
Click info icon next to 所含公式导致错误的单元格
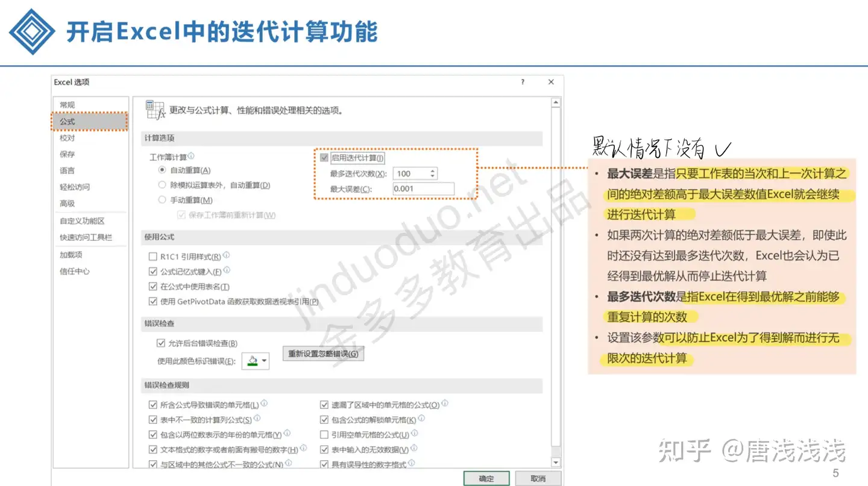pos(264,403)
